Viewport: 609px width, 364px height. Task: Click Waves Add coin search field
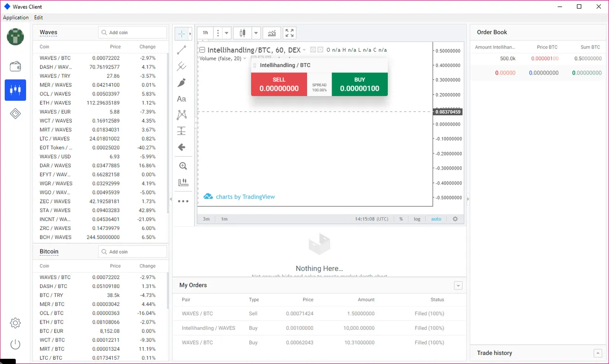pyautogui.click(x=133, y=32)
